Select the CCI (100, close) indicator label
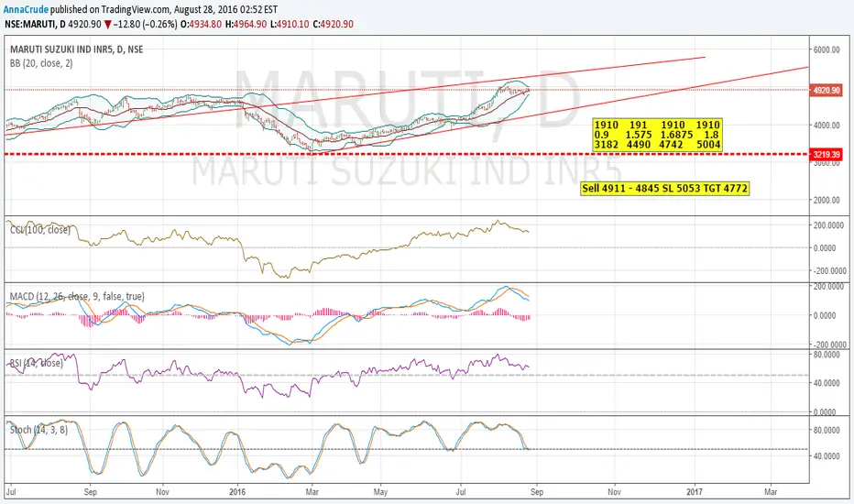The image size is (854, 504). pyautogui.click(x=40, y=229)
